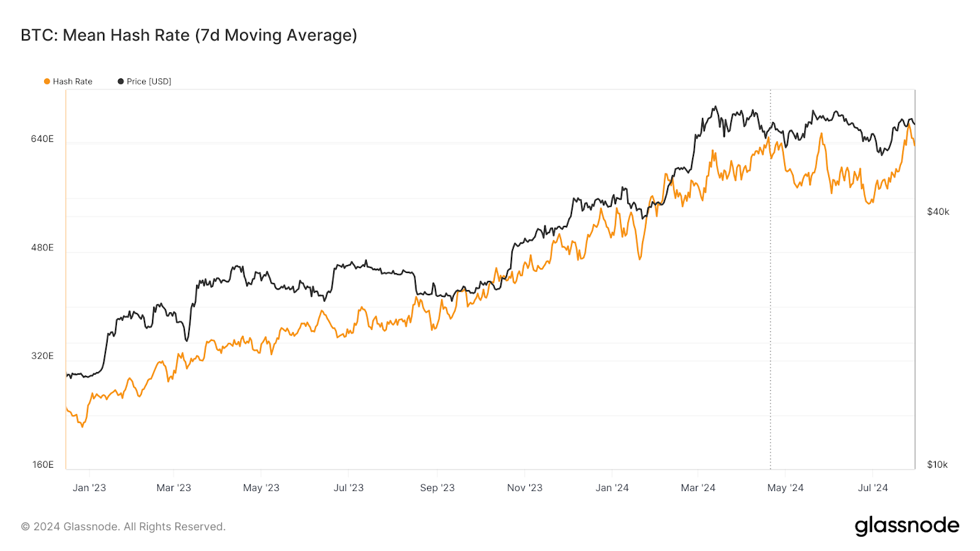Click the orange Hash Rate legend dot
980x551 pixels.
pos(47,81)
